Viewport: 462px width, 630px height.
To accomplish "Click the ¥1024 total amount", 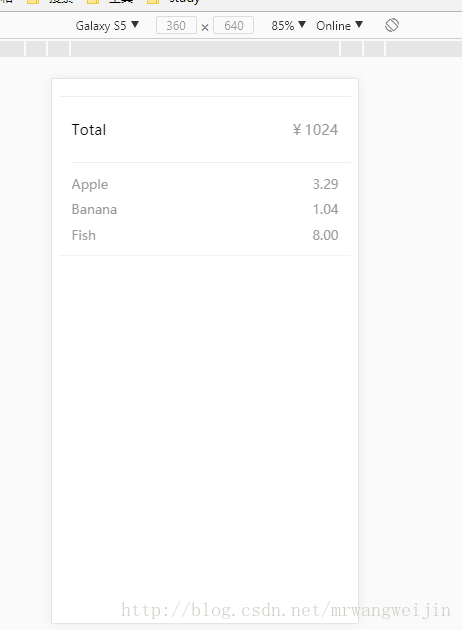I will [315, 130].
